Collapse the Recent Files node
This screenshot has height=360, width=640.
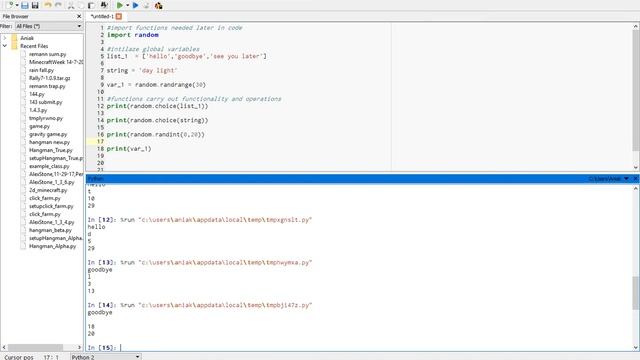[5, 46]
